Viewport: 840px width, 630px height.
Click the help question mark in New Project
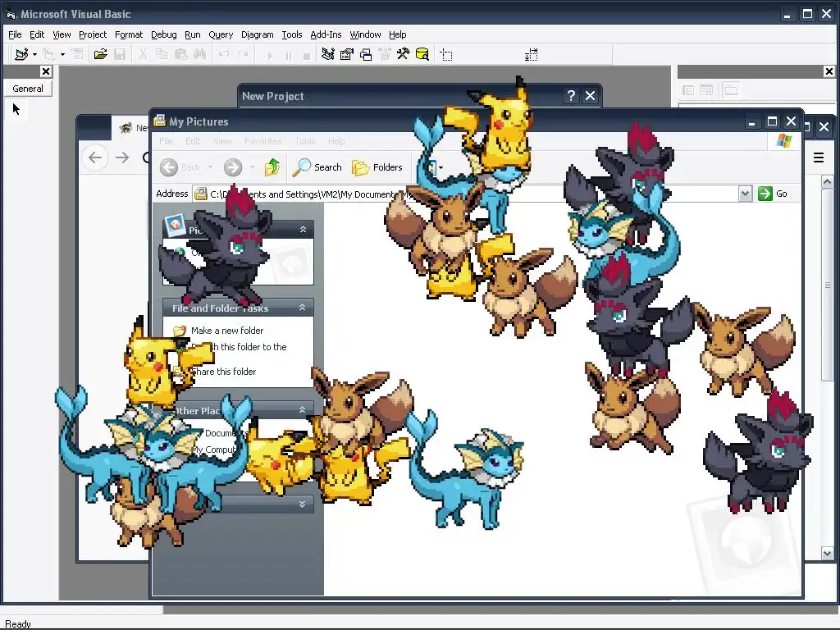point(571,96)
